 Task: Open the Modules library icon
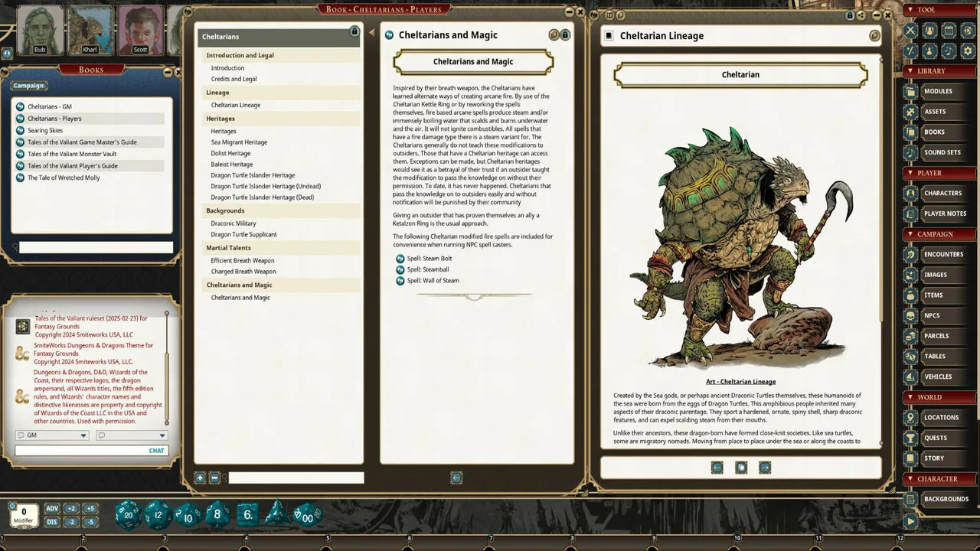pos(910,91)
